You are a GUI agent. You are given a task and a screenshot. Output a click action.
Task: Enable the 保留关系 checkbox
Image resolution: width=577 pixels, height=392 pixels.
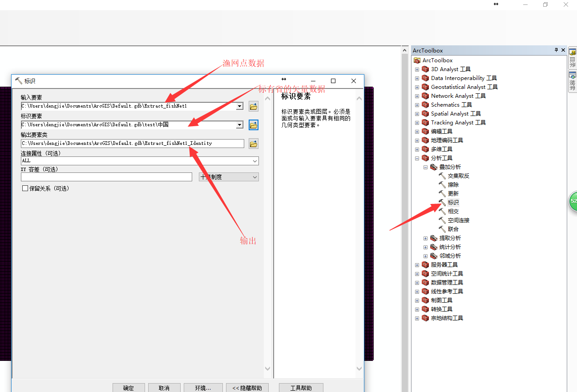point(25,188)
